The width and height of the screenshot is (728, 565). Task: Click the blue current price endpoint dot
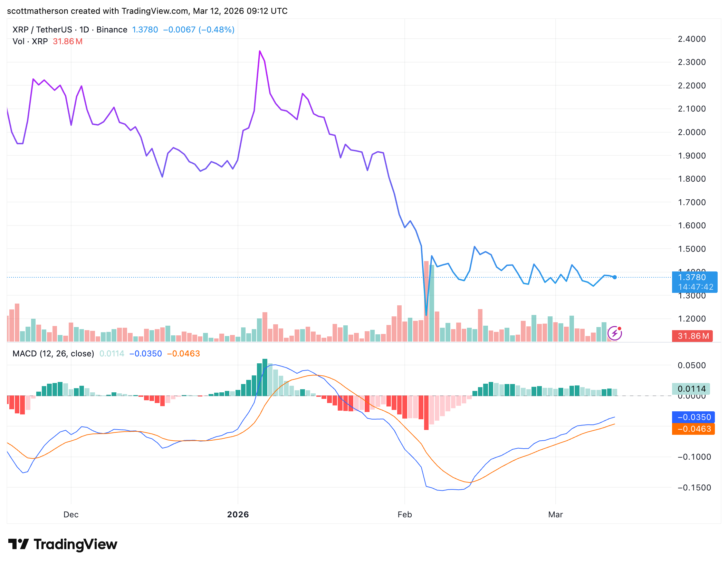pyautogui.click(x=615, y=277)
